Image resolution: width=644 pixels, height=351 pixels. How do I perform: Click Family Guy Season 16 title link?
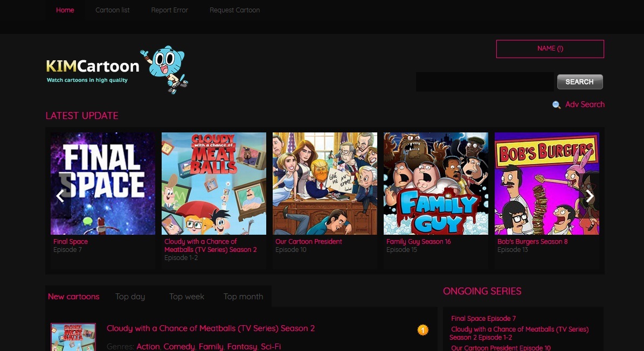419,242
